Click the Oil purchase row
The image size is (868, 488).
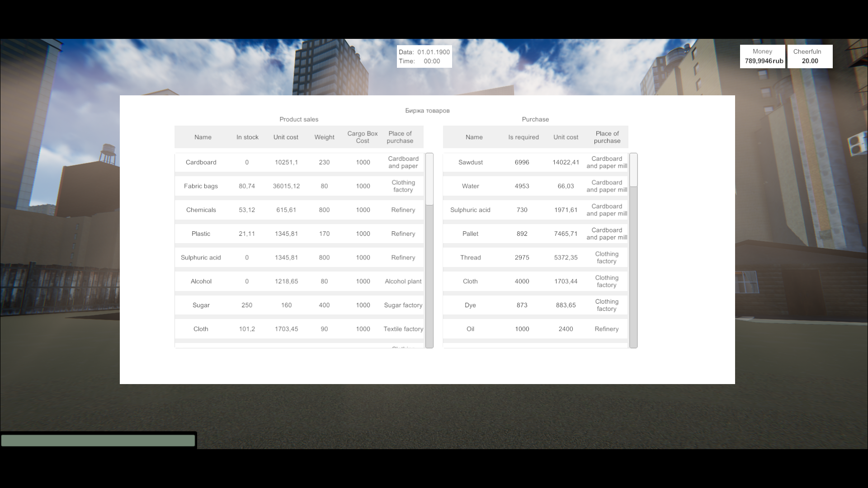pyautogui.click(x=536, y=329)
